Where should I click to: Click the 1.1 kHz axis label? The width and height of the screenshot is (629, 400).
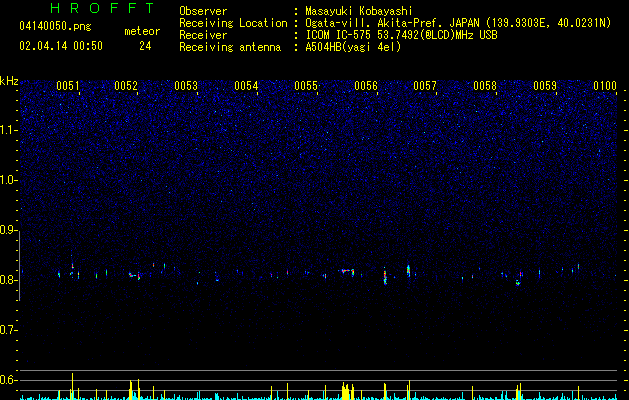click(8, 130)
